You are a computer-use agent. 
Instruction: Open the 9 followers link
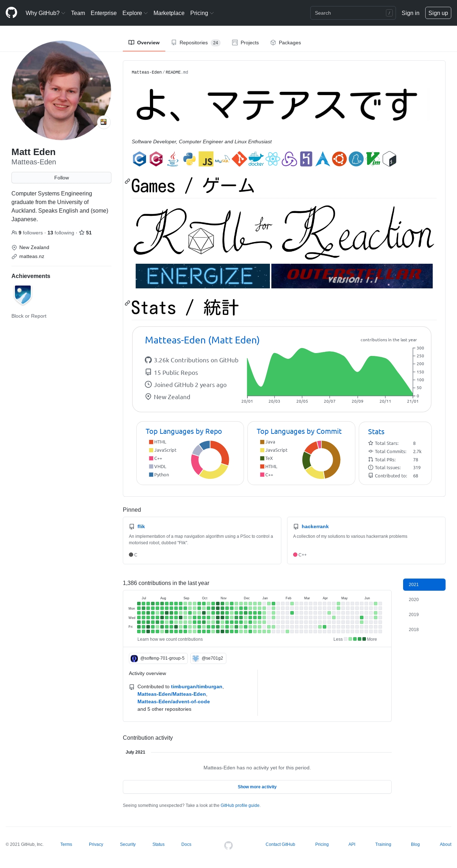point(27,233)
